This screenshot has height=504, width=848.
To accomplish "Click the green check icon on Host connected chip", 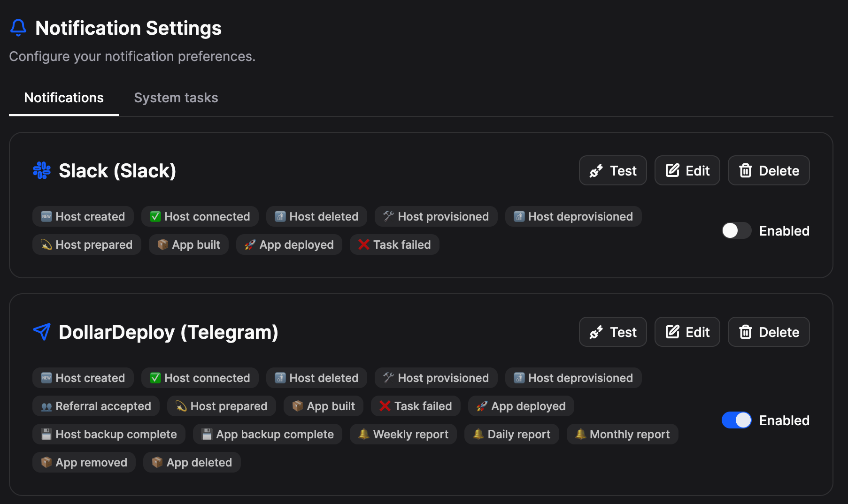I will click(x=155, y=216).
